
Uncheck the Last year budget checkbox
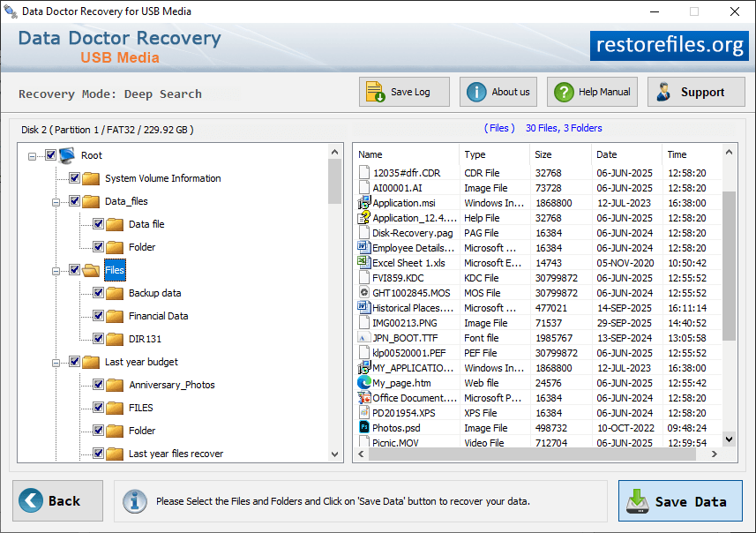pyautogui.click(x=74, y=361)
